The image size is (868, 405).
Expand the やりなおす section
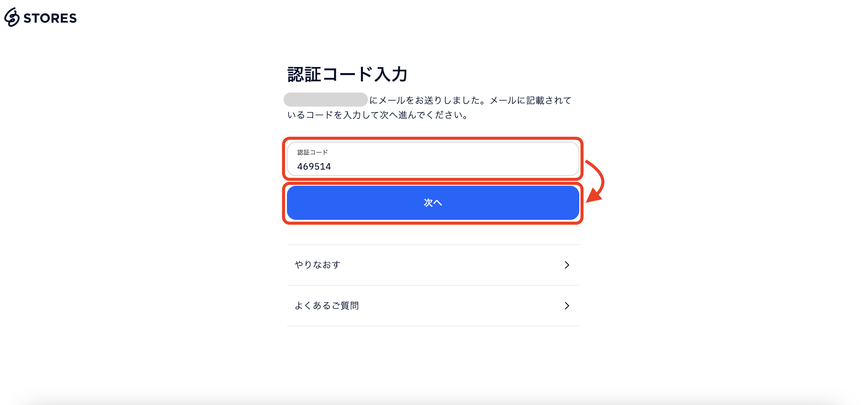[x=431, y=265]
